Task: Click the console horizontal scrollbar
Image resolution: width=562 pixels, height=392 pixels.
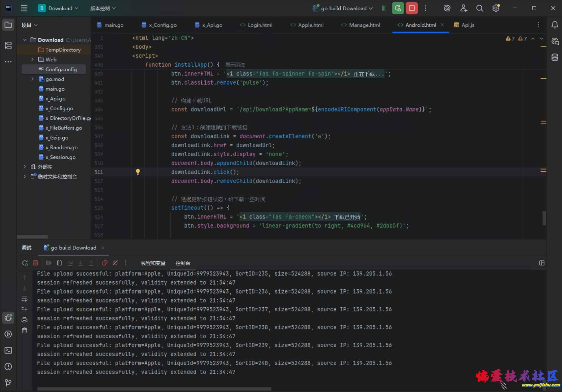Action: tap(154, 389)
